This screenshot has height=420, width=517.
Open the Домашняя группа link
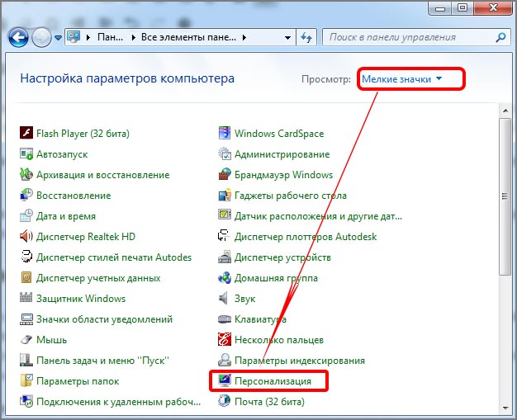tap(276, 278)
